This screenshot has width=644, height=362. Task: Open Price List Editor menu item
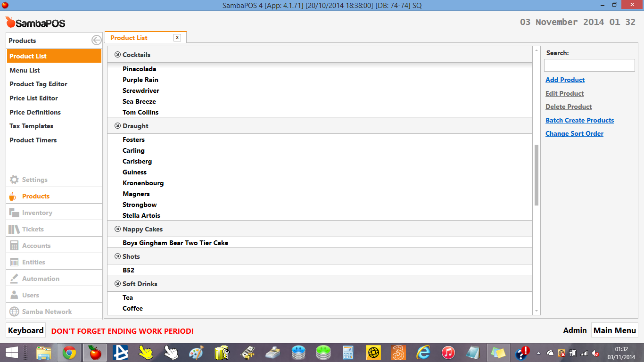(33, 98)
